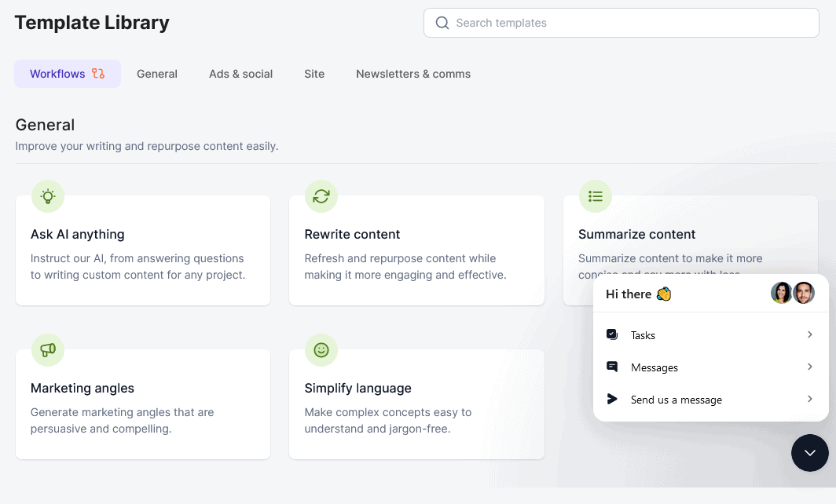Image resolution: width=836 pixels, height=504 pixels.
Task: Click the Tasks checkbox icon in chat widget
Action: tap(612, 334)
